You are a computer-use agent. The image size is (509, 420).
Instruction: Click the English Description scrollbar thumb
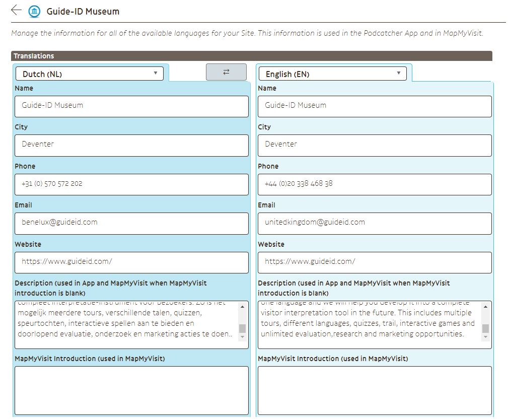485,328
